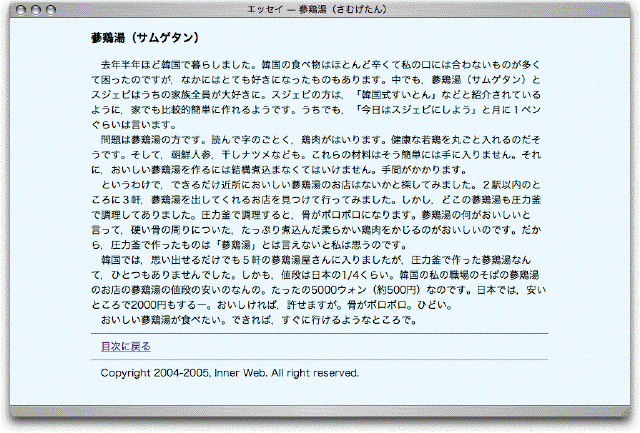This screenshot has width=640, height=433.
Task: Click the horizontal rule above the copyright line
Action: [318, 359]
